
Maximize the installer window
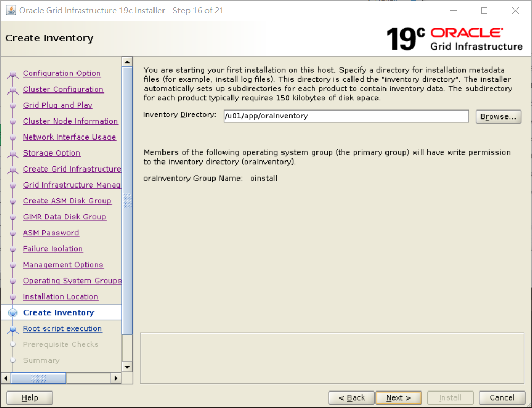coord(484,11)
